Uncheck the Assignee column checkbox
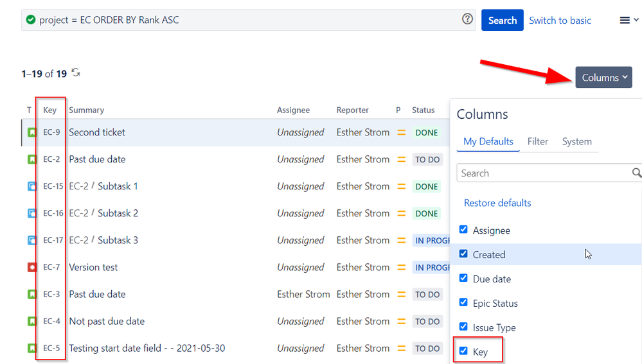This screenshot has height=364, width=642. click(x=463, y=229)
